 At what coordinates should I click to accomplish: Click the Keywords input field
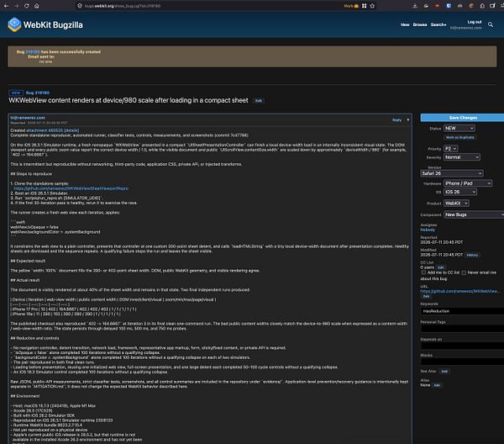click(463, 311)
